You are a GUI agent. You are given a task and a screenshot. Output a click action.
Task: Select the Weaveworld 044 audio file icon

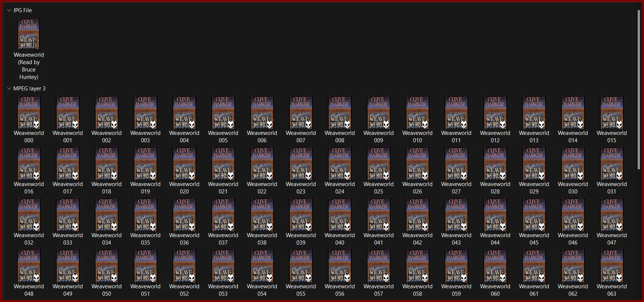click(495, 215)
